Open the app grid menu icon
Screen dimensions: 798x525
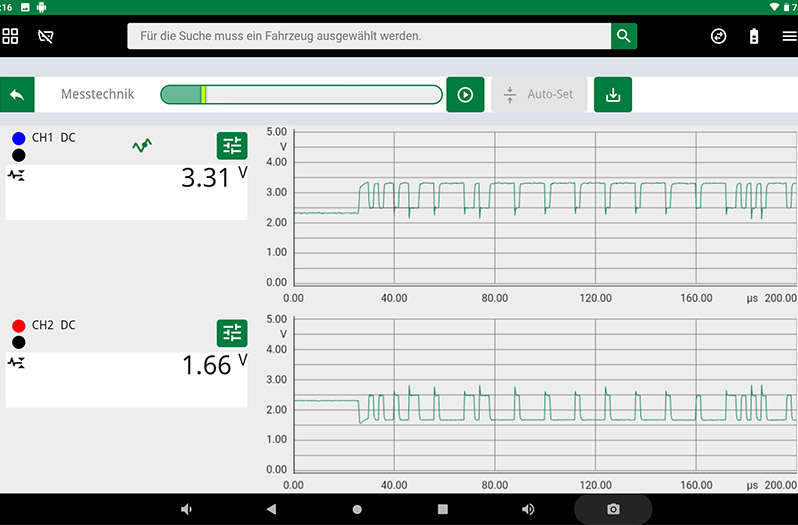[10, 36]
